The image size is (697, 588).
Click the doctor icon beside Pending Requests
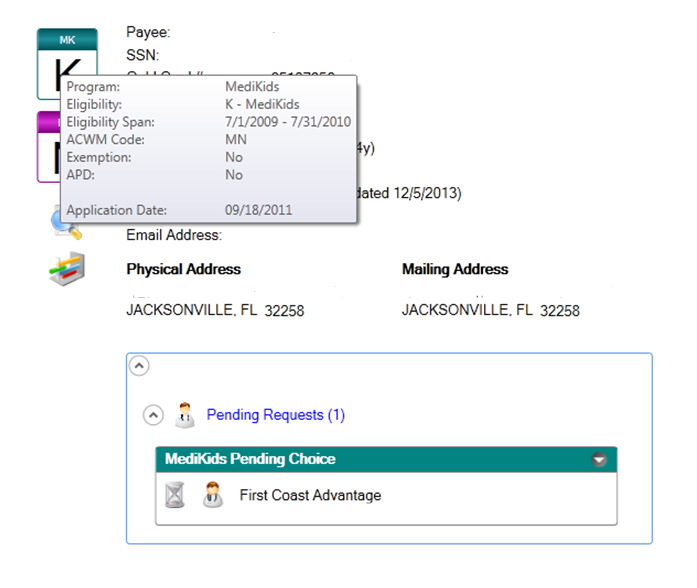pos(184,414)
